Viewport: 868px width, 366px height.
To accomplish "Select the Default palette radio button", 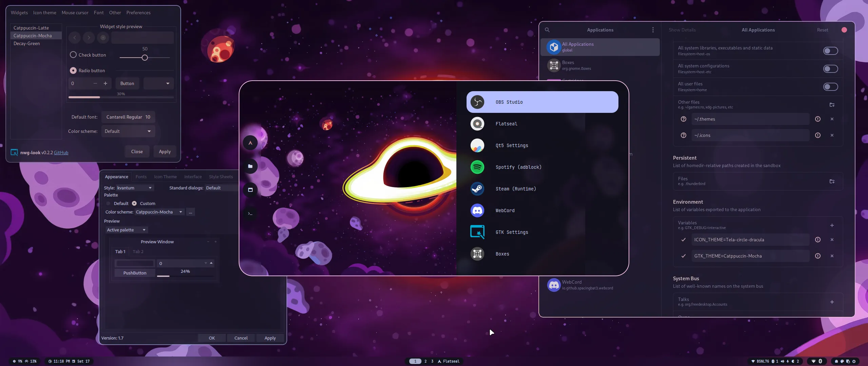I will (x=108, y=203).
